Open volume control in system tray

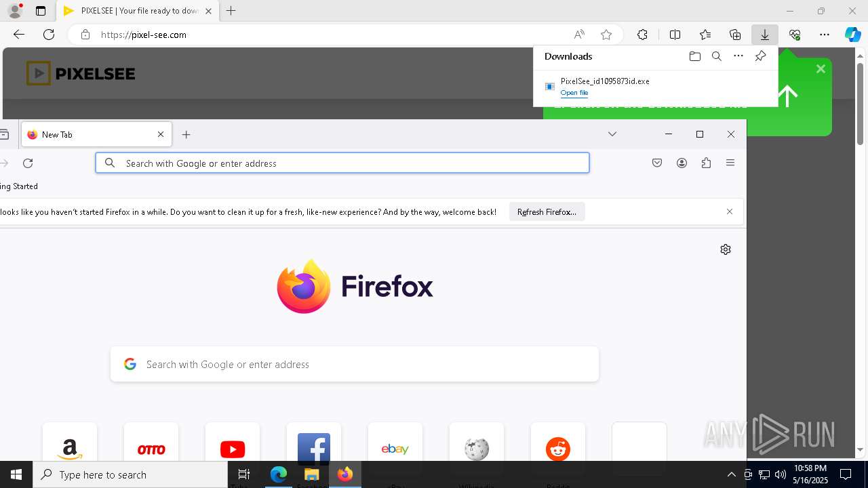(x=781, y=474)
